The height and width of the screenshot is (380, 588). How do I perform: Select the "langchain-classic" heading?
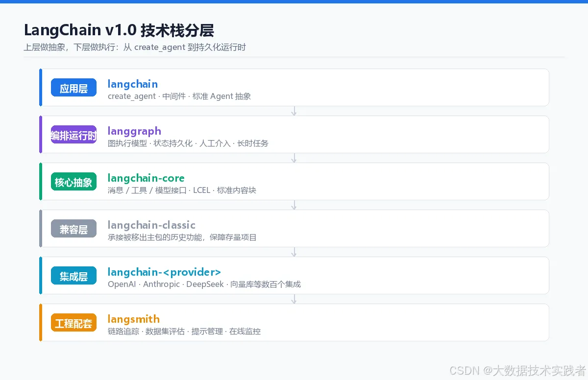tap(151, 225)
